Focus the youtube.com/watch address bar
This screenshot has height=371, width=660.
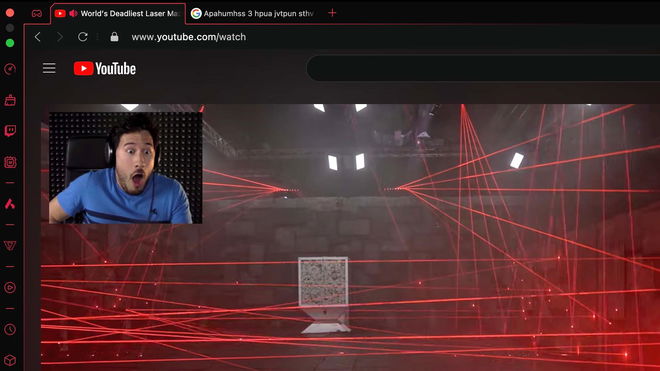189,37
